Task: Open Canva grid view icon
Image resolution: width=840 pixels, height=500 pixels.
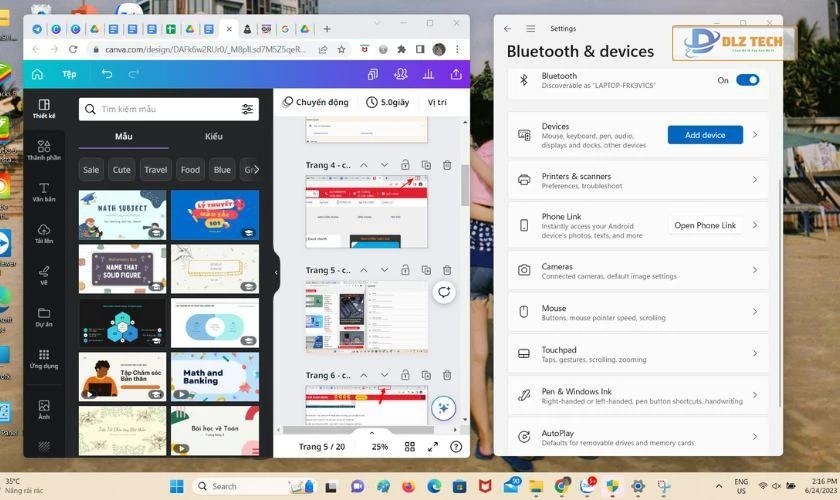Action: (x=410, y=446)
